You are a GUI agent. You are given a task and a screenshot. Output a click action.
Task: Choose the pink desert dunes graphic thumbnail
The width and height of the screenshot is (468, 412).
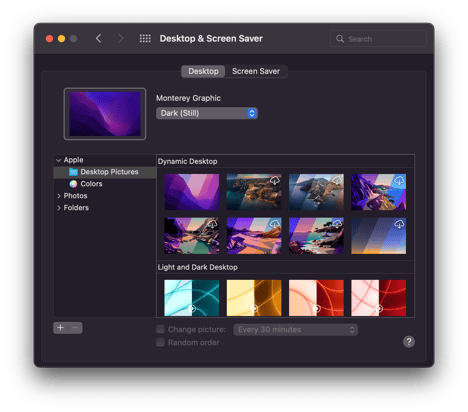(254, 236)
